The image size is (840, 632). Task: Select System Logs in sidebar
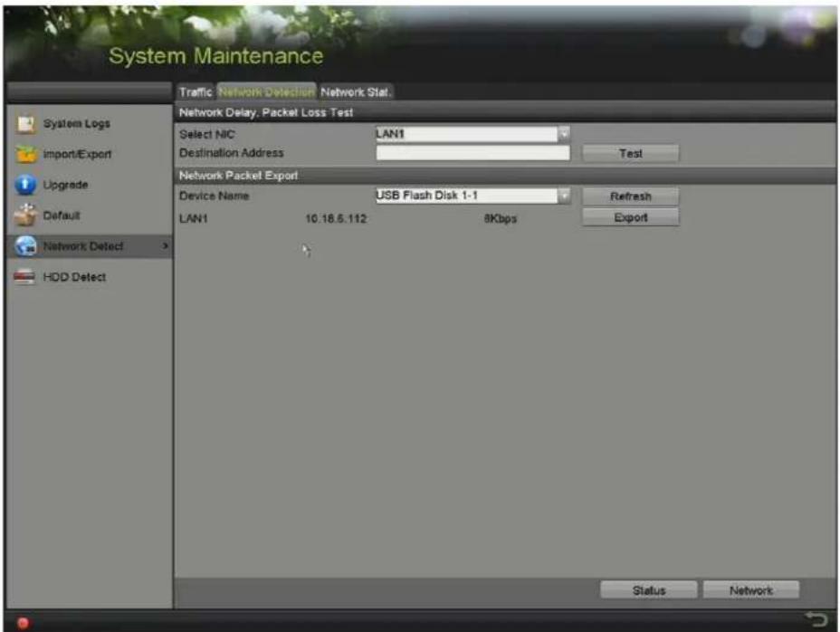77,124
